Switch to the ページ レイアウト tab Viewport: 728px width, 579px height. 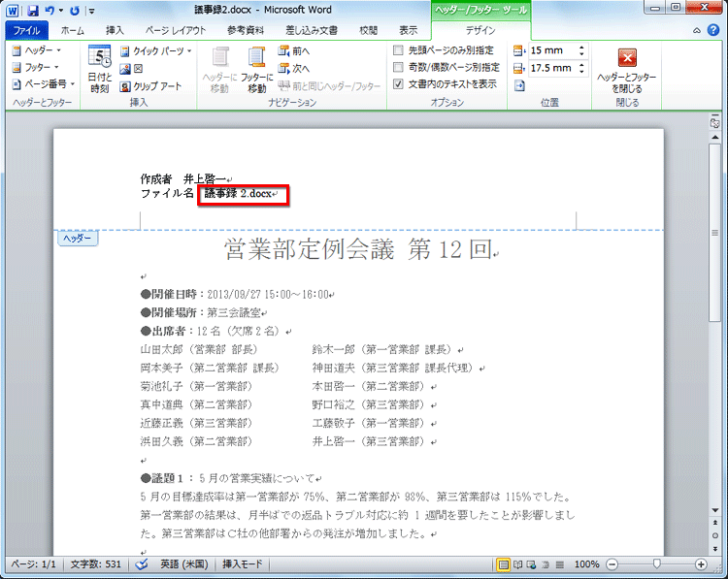175,31
